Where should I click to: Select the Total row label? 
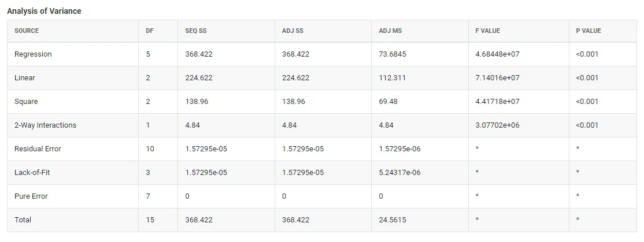23,220
